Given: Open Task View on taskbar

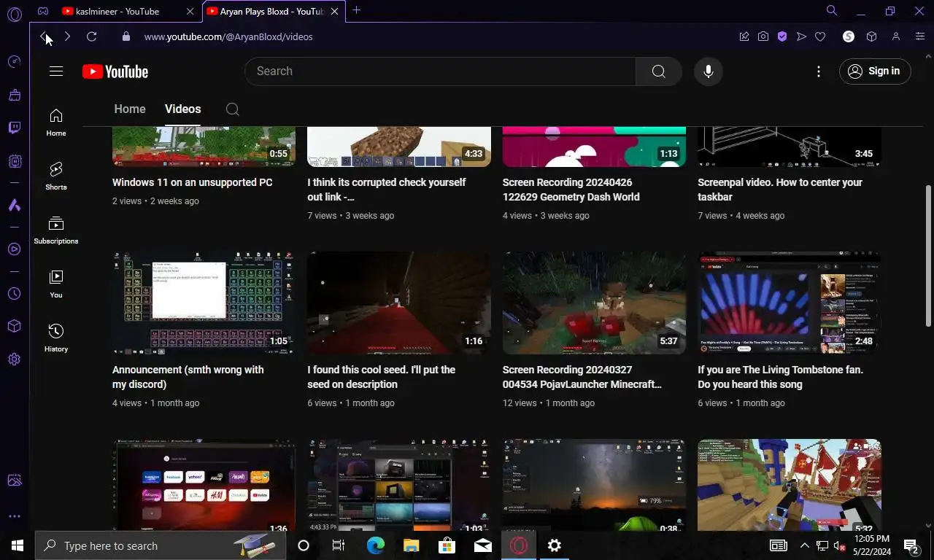Looking at the screenshot, I should click(x=339, y=545).
